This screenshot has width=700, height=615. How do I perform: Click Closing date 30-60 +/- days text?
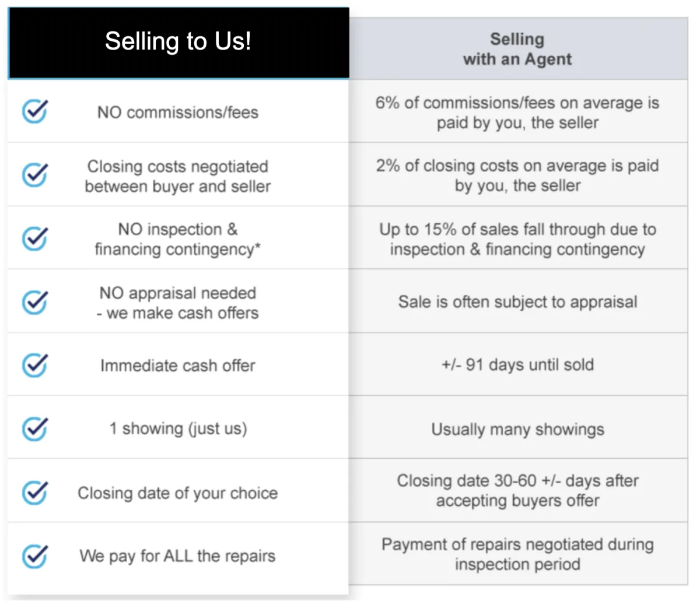click(x=518, y=490)
